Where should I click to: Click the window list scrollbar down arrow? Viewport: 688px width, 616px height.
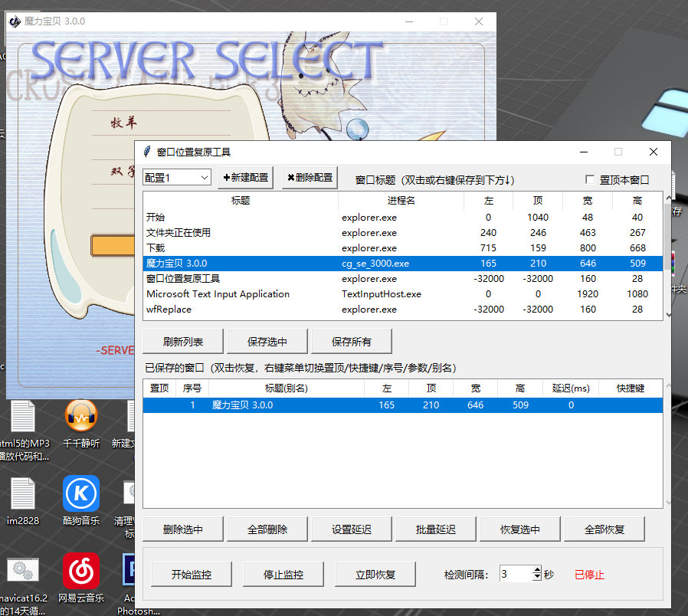click(668, 315)
